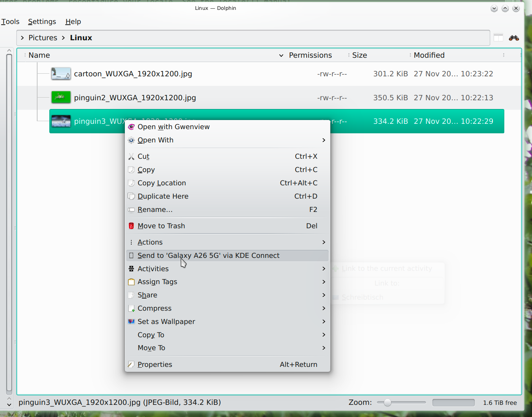Viewport: 532px width, 417px height.
Task: Click the red Move to Trash icon
Action: 131,226
